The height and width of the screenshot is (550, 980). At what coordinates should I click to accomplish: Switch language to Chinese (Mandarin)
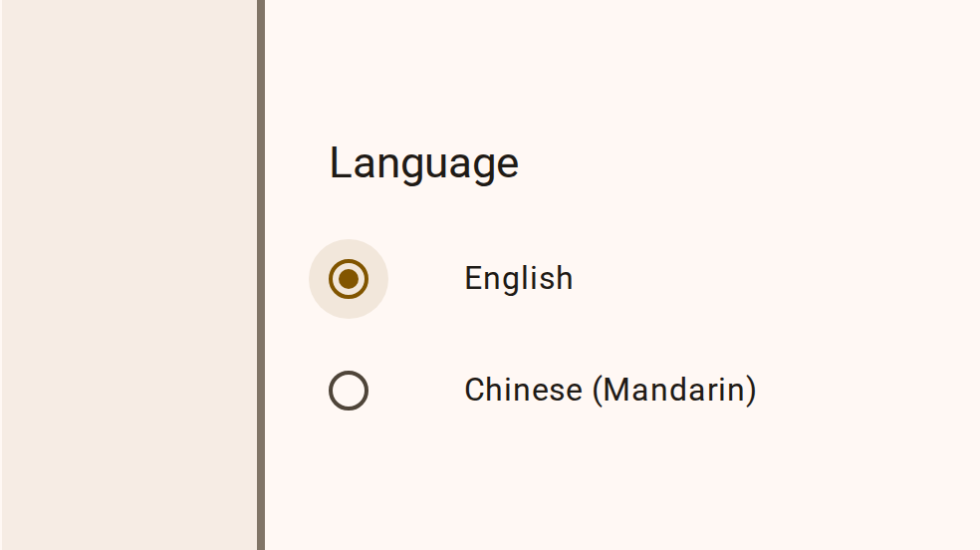(349, 391)
